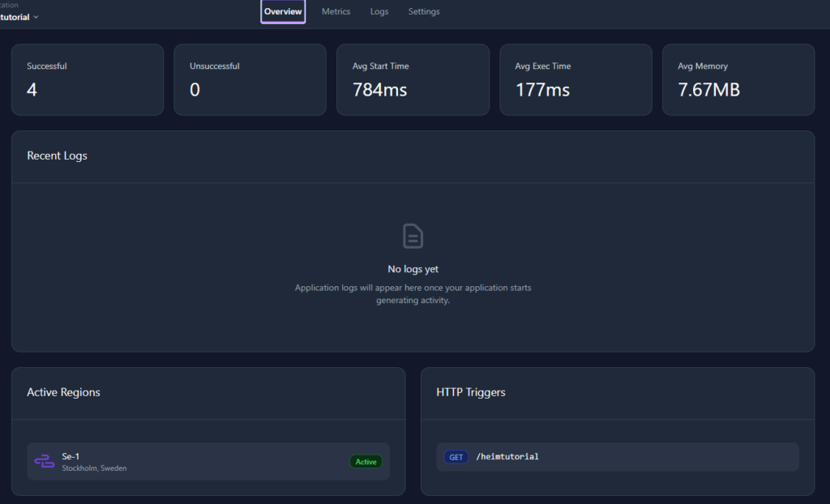Click the HTTP Triggers heading
This screenshot has width=830, height=504.
tap(471, 392)
